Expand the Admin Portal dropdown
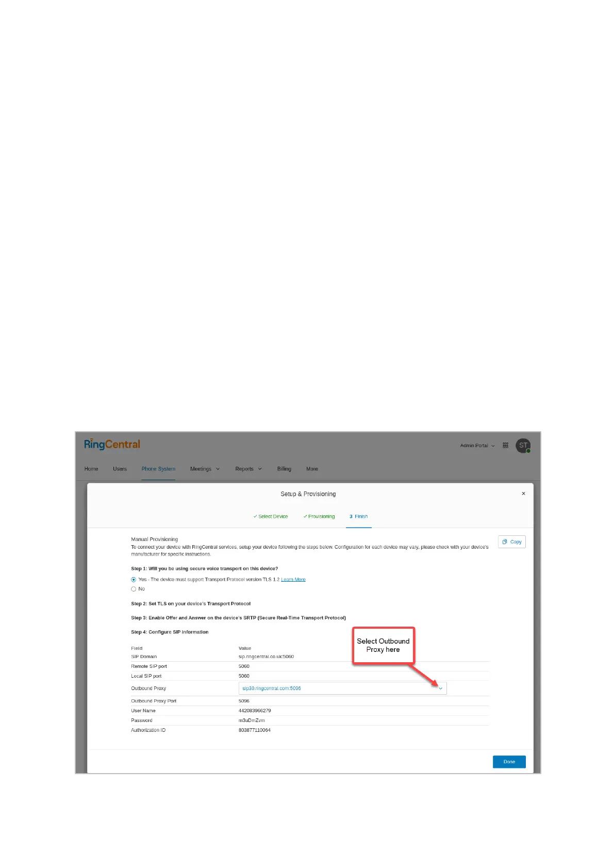Screen dimensions: 613x868 (x=477, y=446)
